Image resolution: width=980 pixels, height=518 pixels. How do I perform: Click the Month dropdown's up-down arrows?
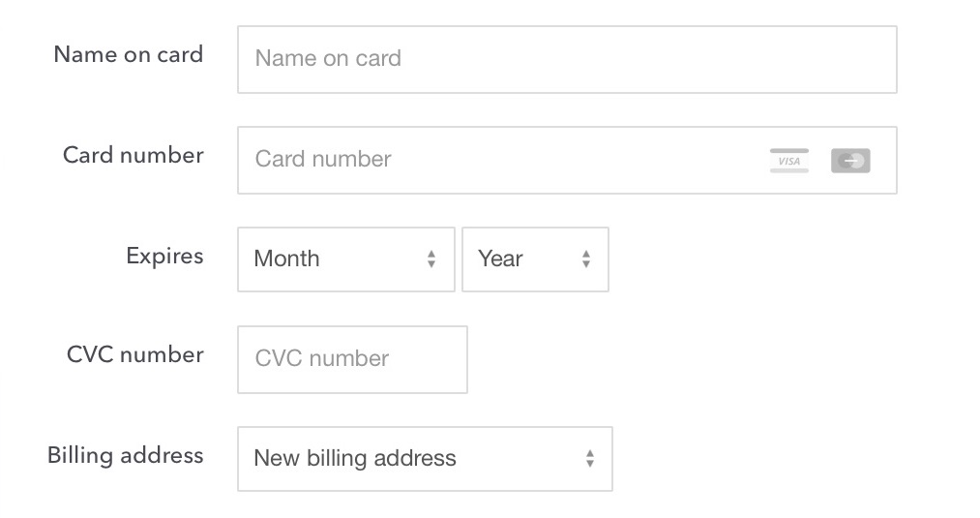(431, 259)
